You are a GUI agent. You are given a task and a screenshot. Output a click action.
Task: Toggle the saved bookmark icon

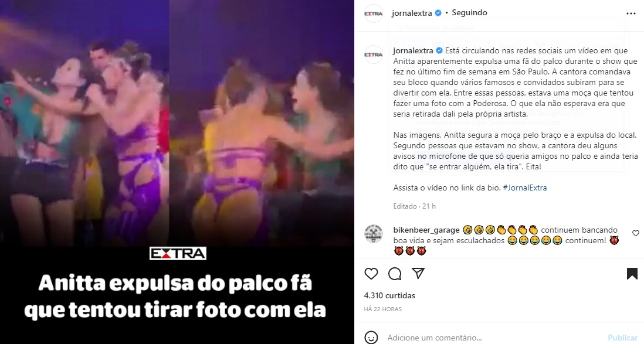[x=632, y=274]
